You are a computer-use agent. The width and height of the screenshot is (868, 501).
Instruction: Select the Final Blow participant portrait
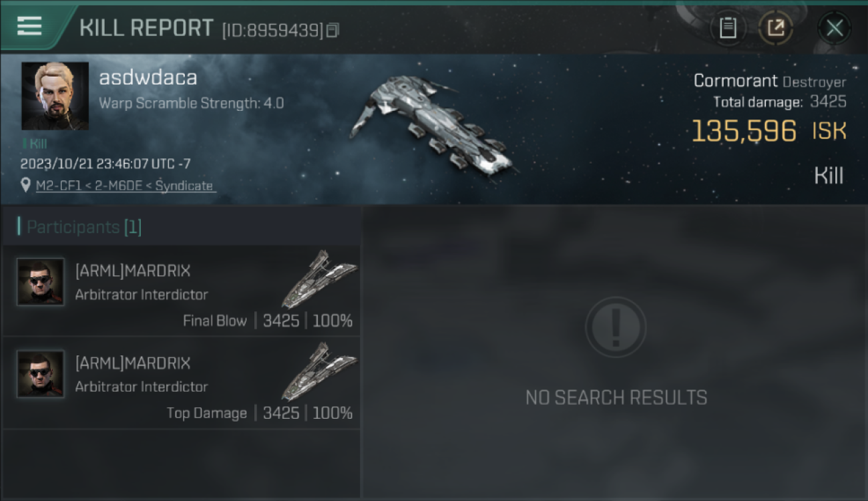pyautogui.click(x=41, y=282)
